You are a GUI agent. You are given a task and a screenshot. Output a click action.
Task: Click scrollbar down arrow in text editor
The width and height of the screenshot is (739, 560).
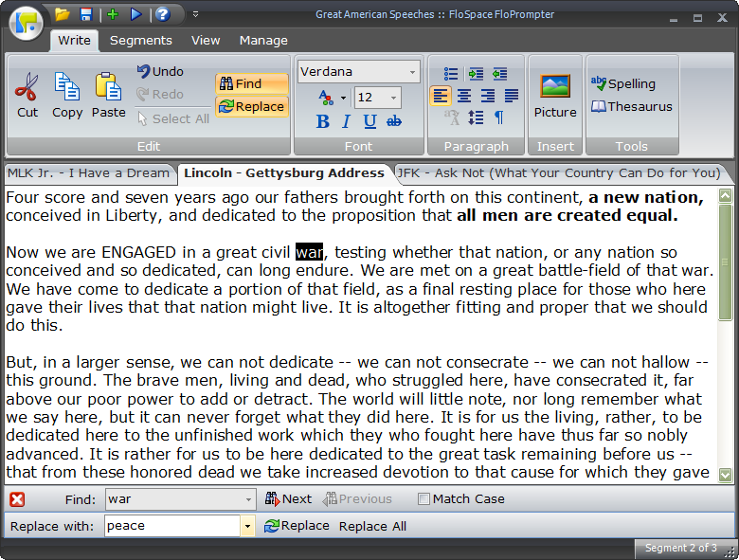click(726, 475)
